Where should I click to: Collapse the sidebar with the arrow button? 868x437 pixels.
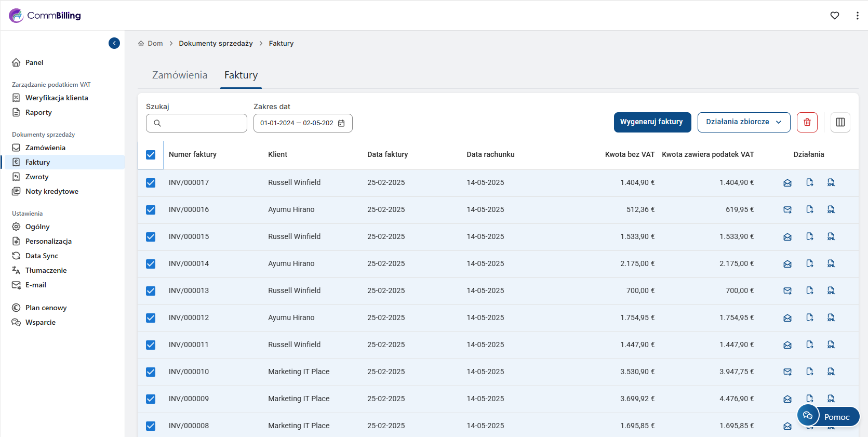114,43
